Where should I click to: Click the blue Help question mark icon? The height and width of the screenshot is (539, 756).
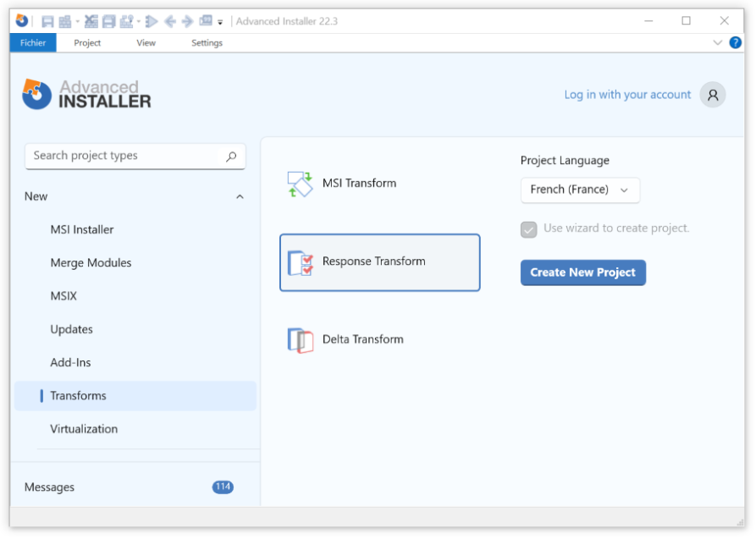click(x=735, y=42)
